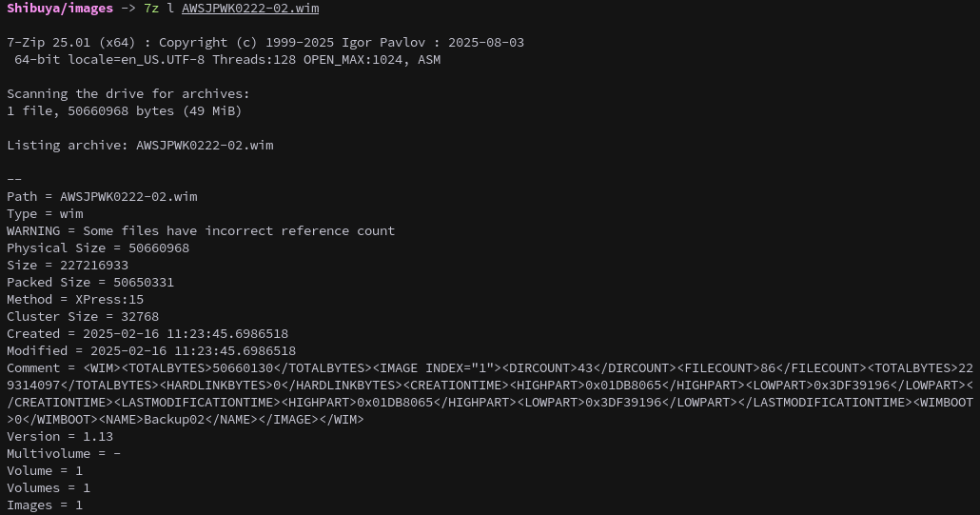Click the Version = 1.13 line
The height and width of the screenshot is (515, 980).
60,436
